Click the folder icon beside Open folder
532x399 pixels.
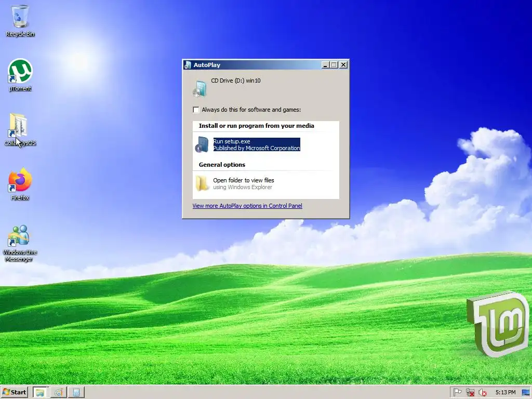click(202, 183)
